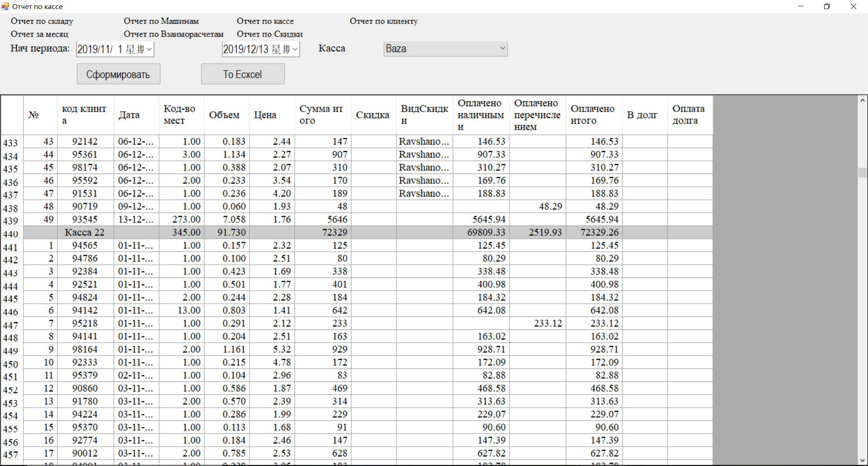Click the vertical scrollbar thumb
Image resolution: width=868 pixels, height=466 pixels.
(862, 173)
